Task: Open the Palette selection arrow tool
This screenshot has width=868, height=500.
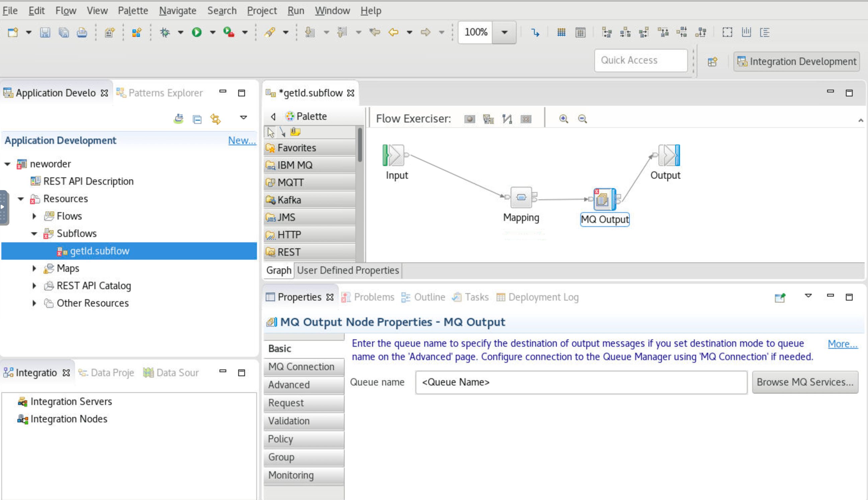Action: [271, 132]
